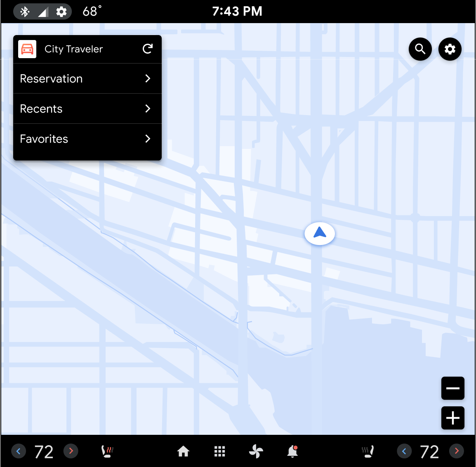Expand the Favorites section
Image resolution: width=476 pixels, height=467 pixels.
pos(147,139)
